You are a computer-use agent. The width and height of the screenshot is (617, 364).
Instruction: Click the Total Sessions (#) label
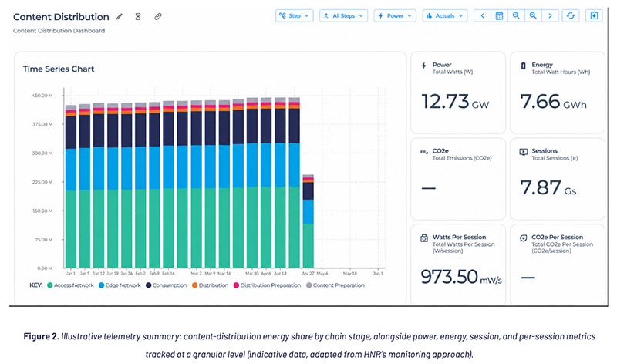pyautogui.click(x=555, y=158)
